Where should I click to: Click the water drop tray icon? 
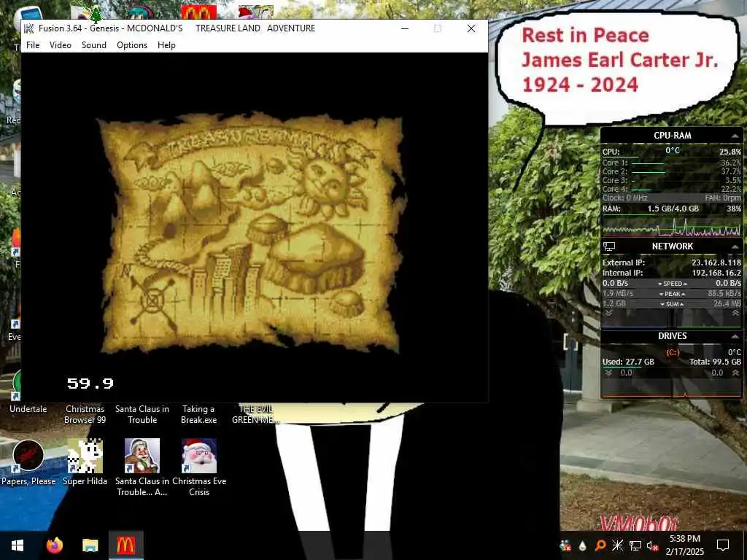point(582,545)
